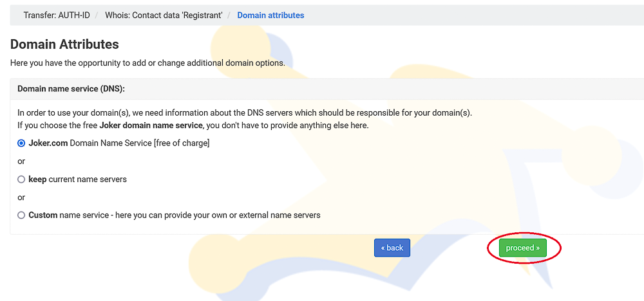The image size is (644, 301).
Task: Click the Domain attributes breadcrumb
Action: (x=270, y=15)
